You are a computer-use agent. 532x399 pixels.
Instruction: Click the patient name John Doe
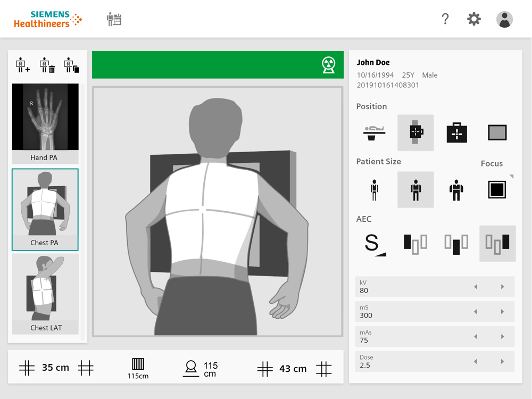373,62
